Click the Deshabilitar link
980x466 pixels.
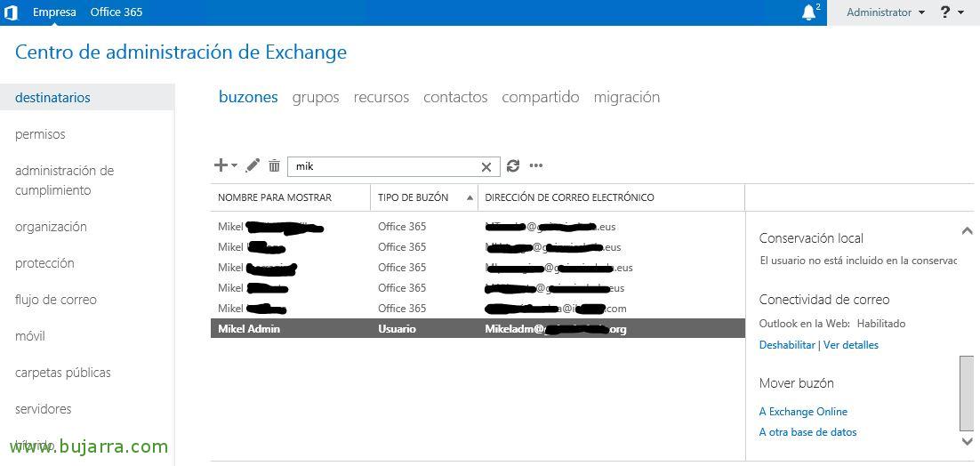pyautogui.click(x=786, y=345)
